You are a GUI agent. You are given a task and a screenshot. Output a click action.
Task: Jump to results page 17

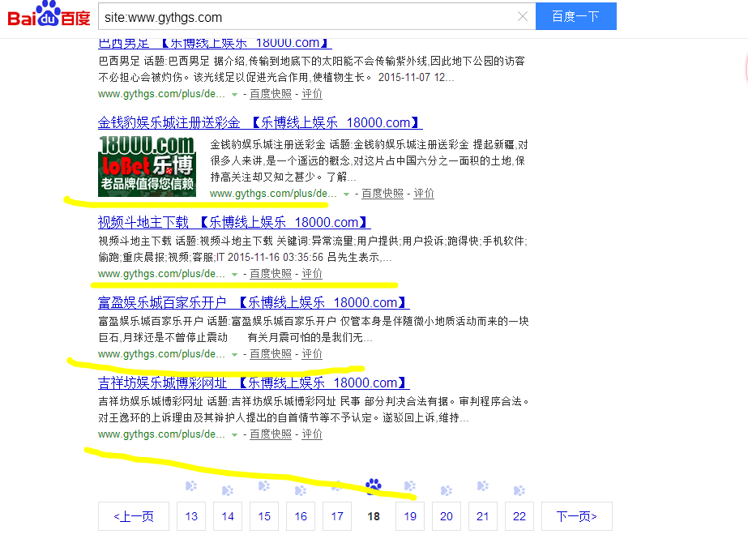337,516
